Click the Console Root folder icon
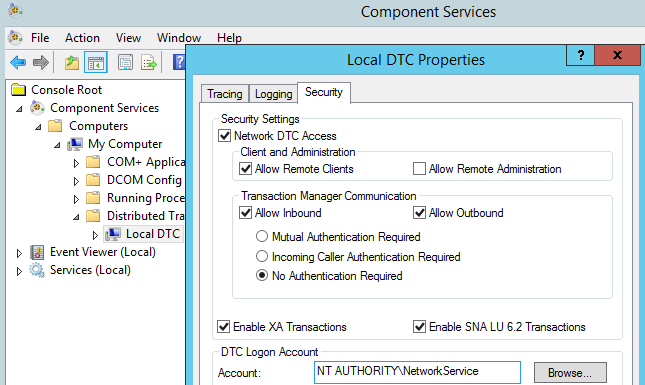The image size is (645, 385). click(x=19, y=90)
